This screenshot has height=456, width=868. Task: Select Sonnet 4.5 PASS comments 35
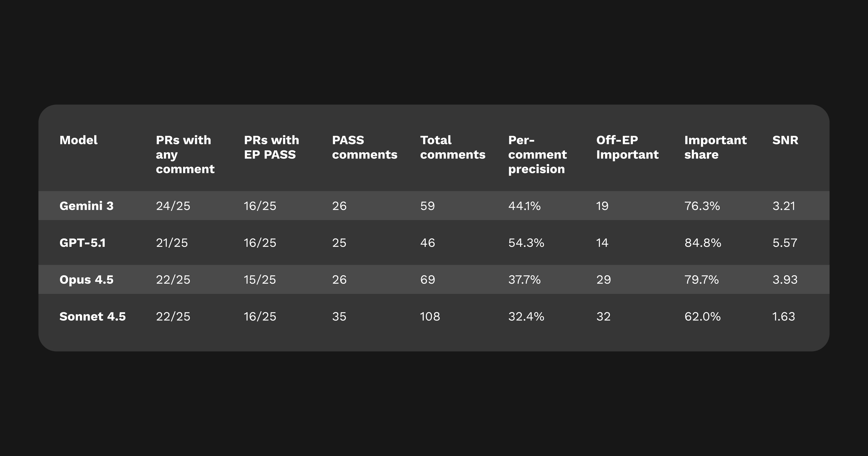coord(339,316)
